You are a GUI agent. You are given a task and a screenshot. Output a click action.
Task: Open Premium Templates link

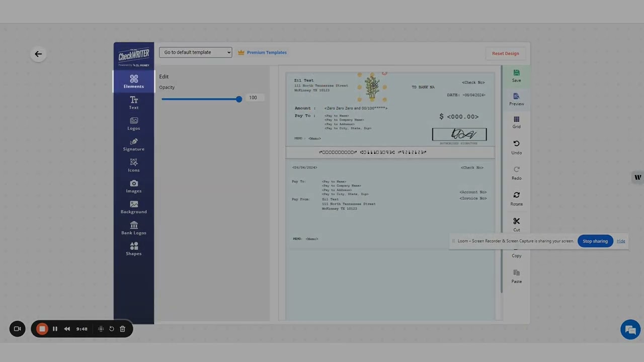[262, 52]
